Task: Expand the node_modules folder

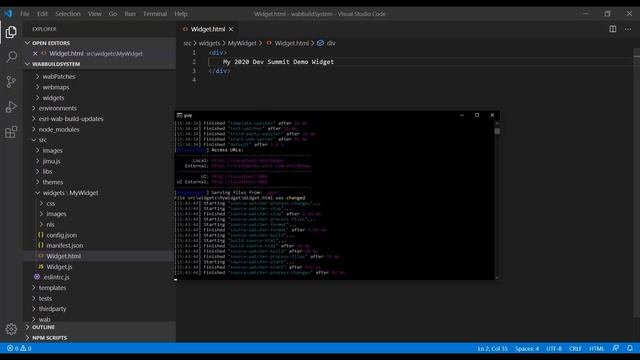Action: click(x=59, y=129)
